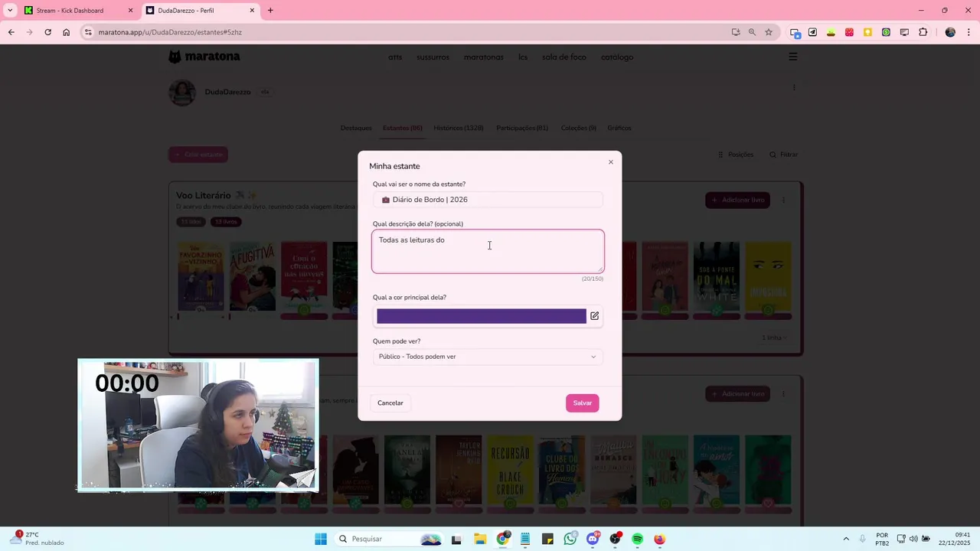Viewport: 980px width, 551px height.
Task: Click 'A Fugitiva' book cover
Action: 253,276
